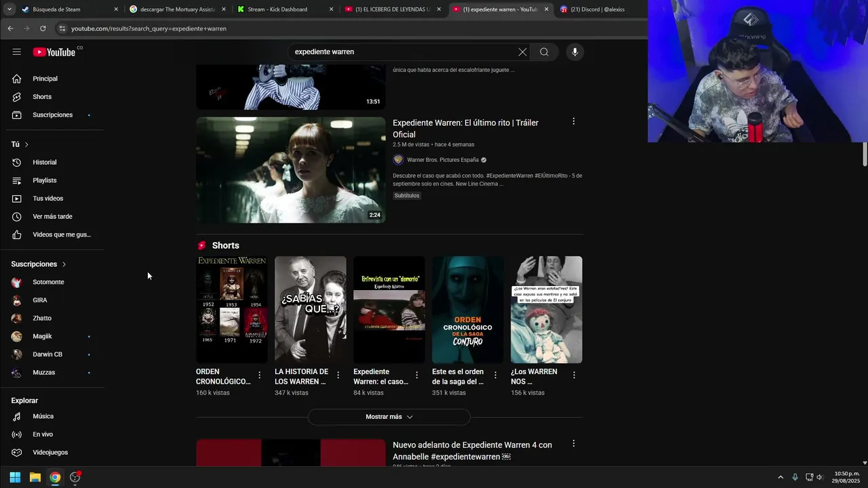Screen dimensions: 868x488
Task: Open the browser tab list dropdown
Action: click(9, 9)
